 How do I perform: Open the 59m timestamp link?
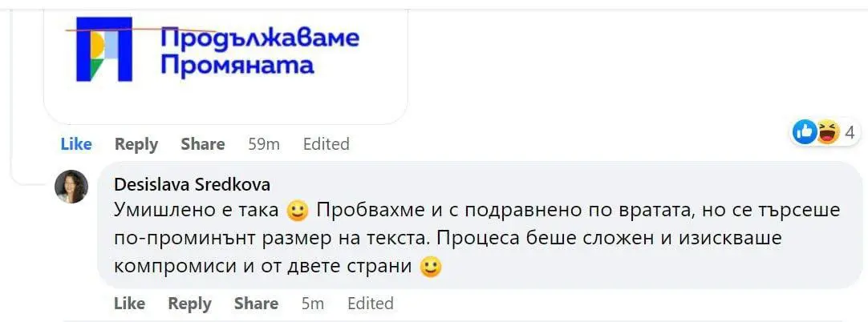(x=263, y=144)
